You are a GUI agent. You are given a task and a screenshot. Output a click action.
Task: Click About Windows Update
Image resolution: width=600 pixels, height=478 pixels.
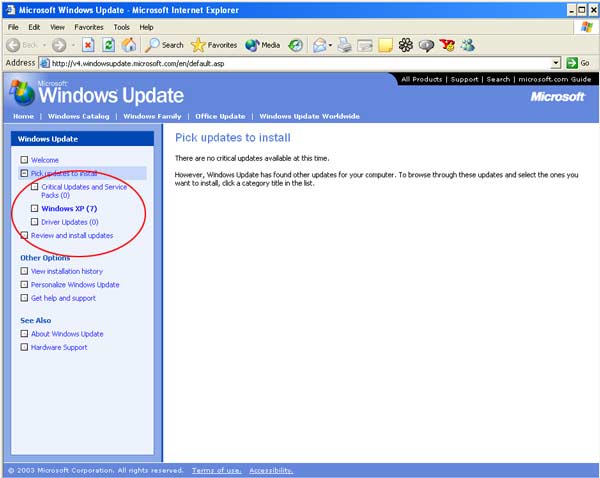click(67, 334)
